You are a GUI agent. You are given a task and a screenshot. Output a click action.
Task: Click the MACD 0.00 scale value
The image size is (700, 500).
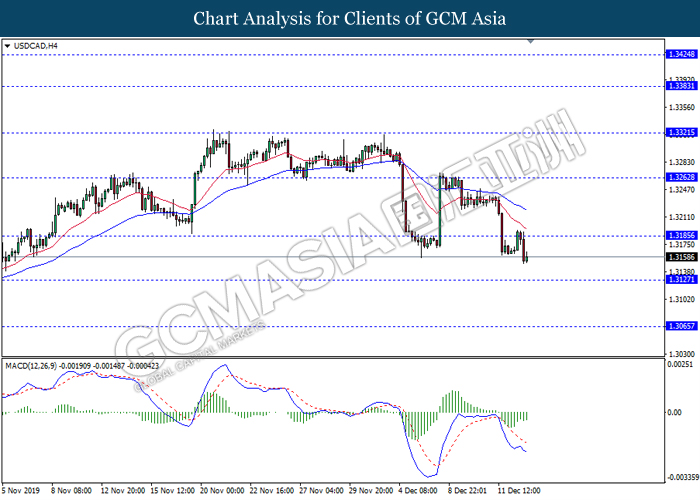click(675, 412)
